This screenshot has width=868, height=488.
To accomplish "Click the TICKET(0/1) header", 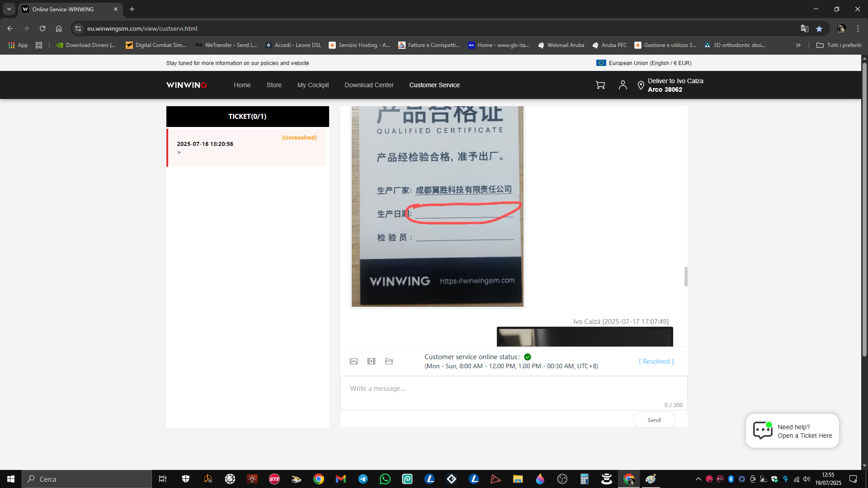I will 247,117.
